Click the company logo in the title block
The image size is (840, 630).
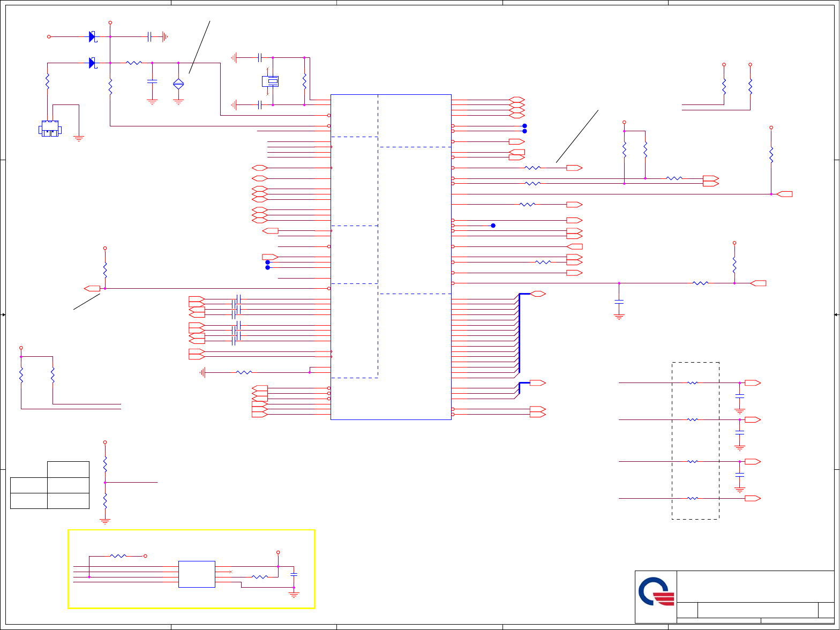pyautogui.click(x=656, y=592)
